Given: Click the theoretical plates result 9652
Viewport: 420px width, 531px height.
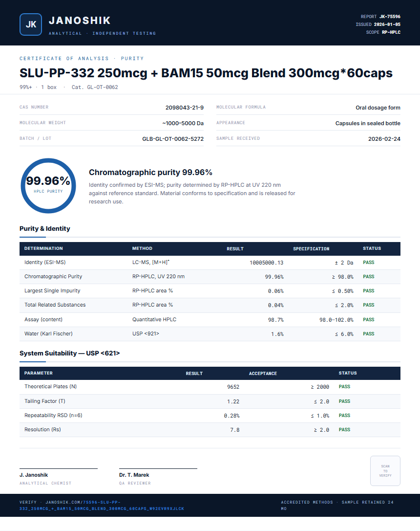Looking at the screenshot, I should [x=233, y=387].
